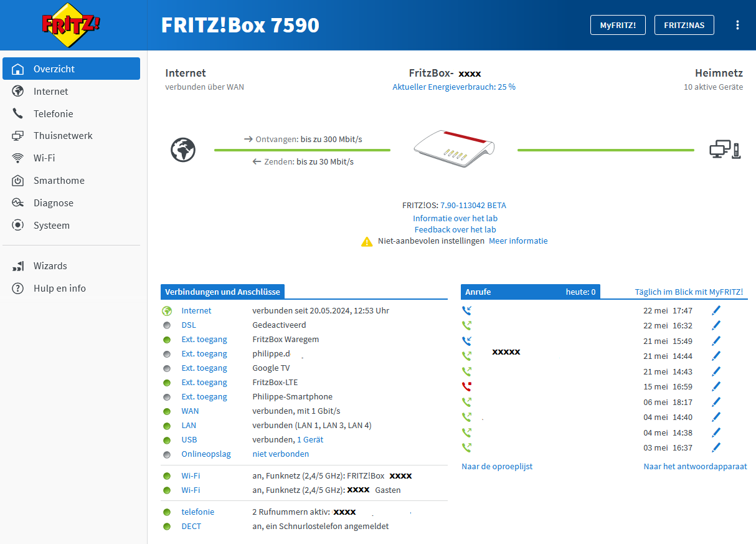Click the Naar de oproeplijst link
756x544 pixels.
[497, 466]
